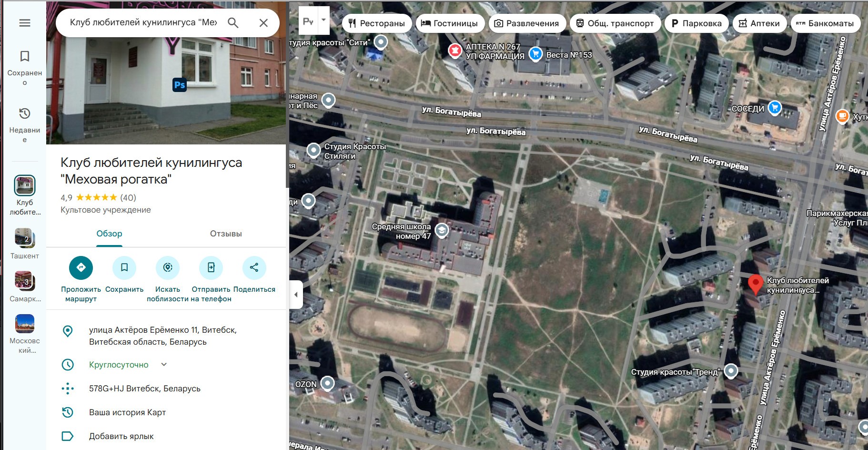
Task: Switch to the Обзор tab
Action: pyautogui.click(x=109, y=234)
